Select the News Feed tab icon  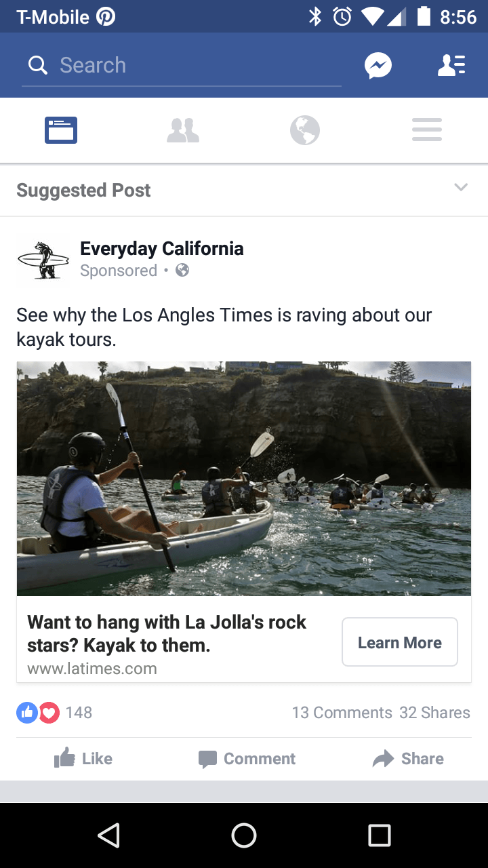pos(61,130)
